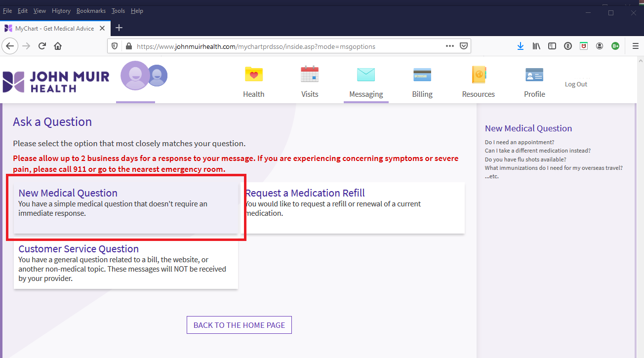Expand the page actions three-dot menu

click(449, 46)
